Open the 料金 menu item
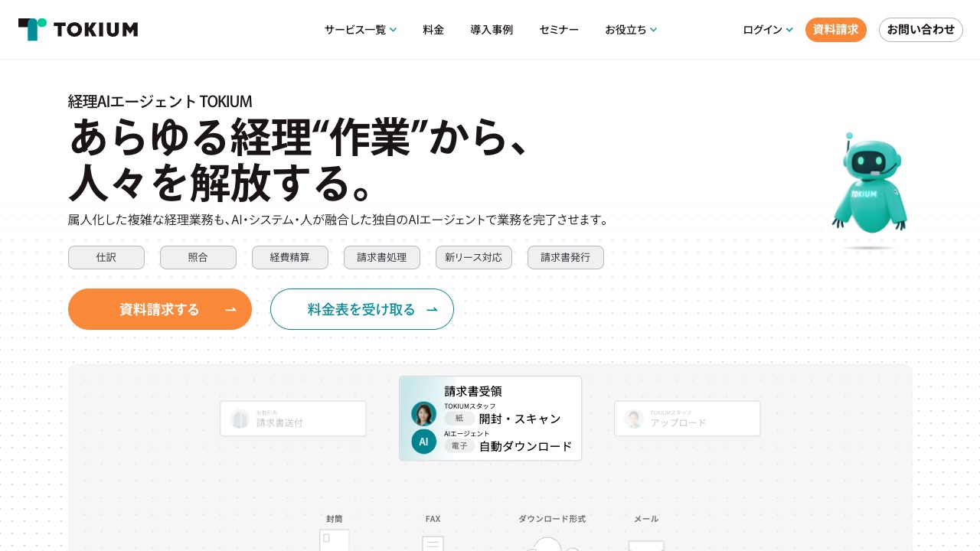 pyautogui.click(x=433, y=30)
